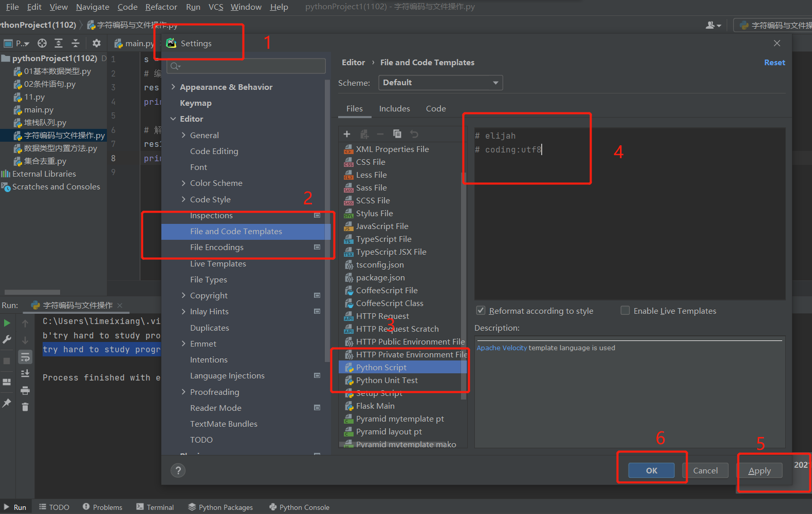Open the Terminal tool window tab

pyautogui.click(x=155, y=507)
